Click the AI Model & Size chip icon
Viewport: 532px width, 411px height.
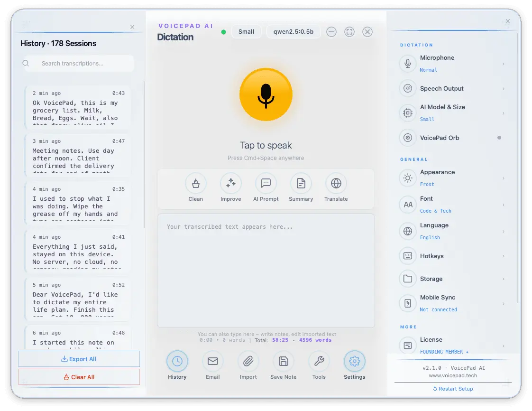point(407,113)
